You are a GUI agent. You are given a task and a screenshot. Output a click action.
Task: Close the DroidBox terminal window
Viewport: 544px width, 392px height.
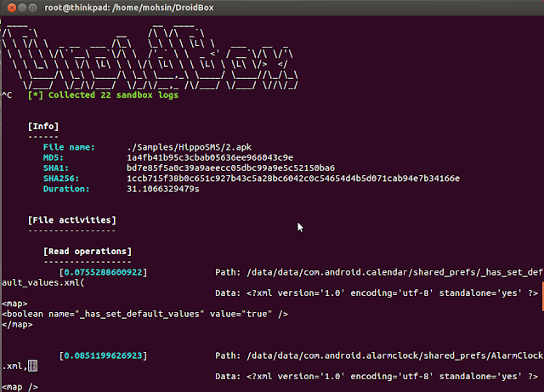pos(12,8)
